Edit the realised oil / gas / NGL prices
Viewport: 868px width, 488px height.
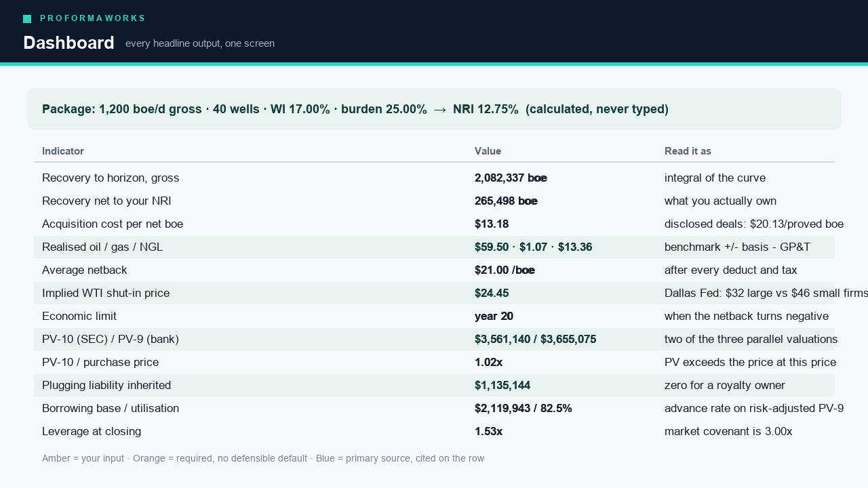[x=533, y=247]
